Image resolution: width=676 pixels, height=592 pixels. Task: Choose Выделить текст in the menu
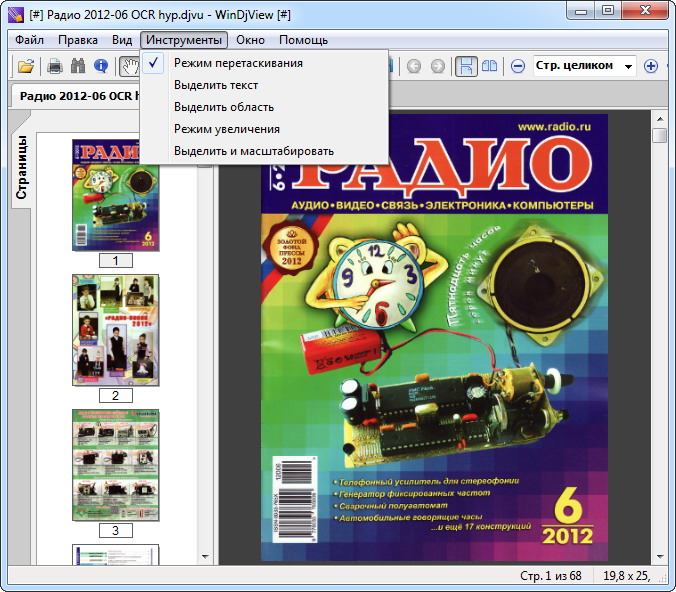pyautogui.click(x=264, y=85)
